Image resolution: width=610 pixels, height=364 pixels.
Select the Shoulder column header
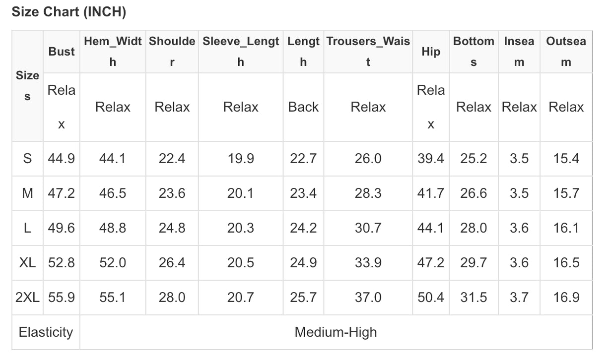[172, 52]
